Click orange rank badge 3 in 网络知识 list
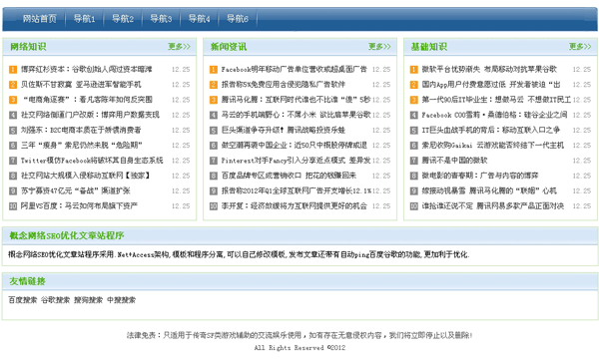 [13, 100]
